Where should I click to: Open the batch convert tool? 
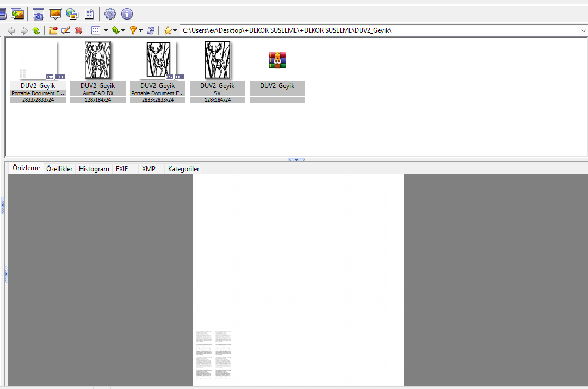coord(17,14)
